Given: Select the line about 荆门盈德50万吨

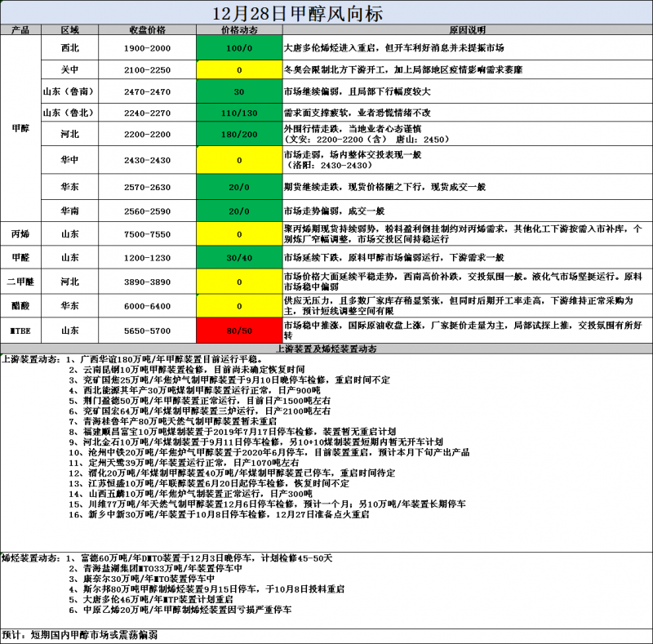Looking at the screenshot, I should click(200, 401).
